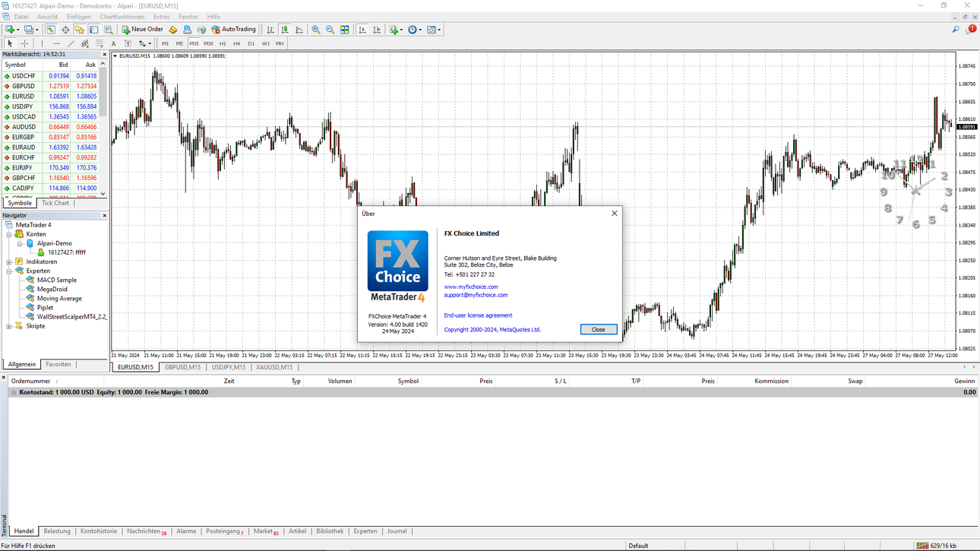Open the chart templates dropdown arrow
The height and width of the screenshot is (551, 980).
tap(439, 30)
